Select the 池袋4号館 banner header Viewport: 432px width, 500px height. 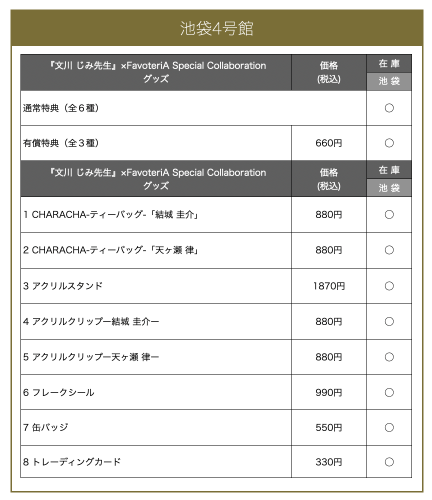click(217, 28)
